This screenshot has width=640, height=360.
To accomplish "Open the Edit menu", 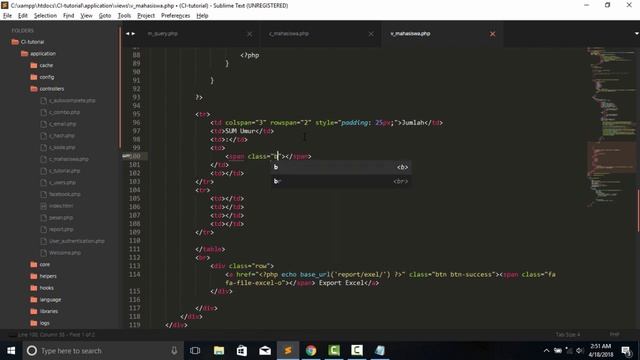I will (x=23, y=16).
